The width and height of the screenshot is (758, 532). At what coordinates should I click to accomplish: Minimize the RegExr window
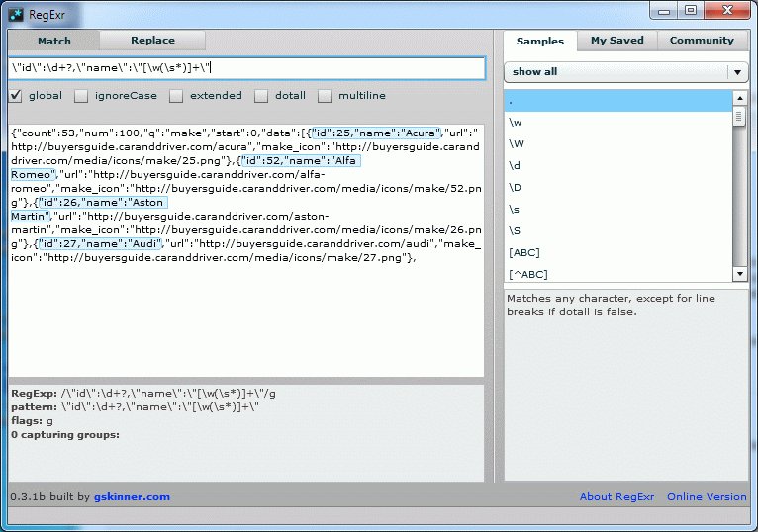click(x=664, y=11)
